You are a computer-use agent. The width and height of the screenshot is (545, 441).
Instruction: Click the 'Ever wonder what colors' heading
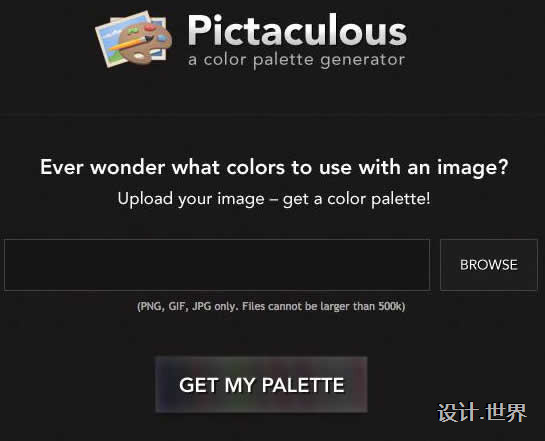point(274,168)
